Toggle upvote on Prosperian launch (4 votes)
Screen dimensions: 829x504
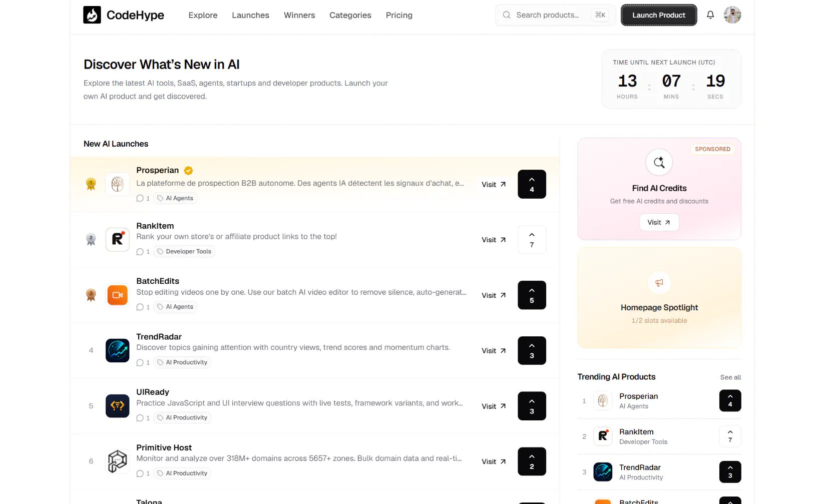tap(532, 184)
